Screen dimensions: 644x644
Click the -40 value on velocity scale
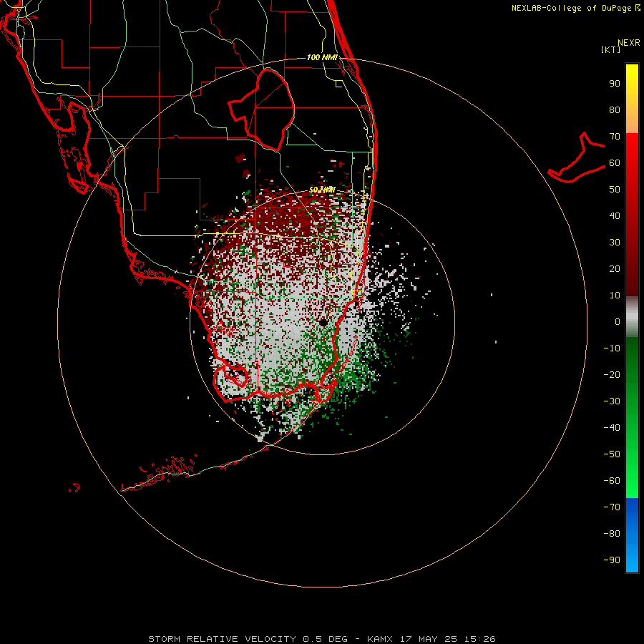[x=612, y=428]
